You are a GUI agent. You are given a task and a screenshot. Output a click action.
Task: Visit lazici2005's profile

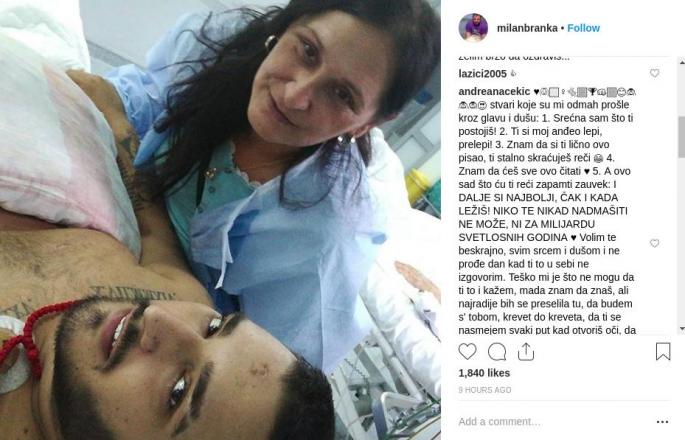point(482,73)
